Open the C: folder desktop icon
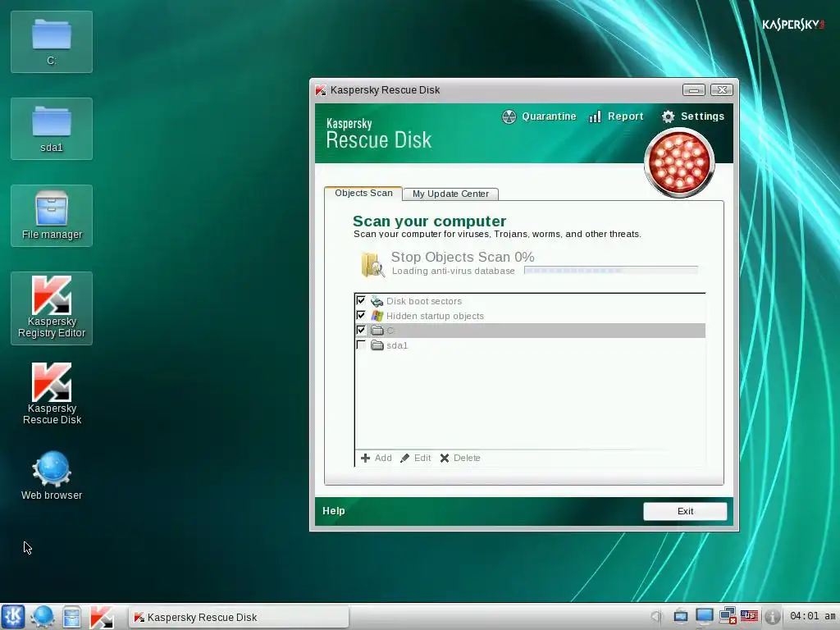 [x=52, y=42]
